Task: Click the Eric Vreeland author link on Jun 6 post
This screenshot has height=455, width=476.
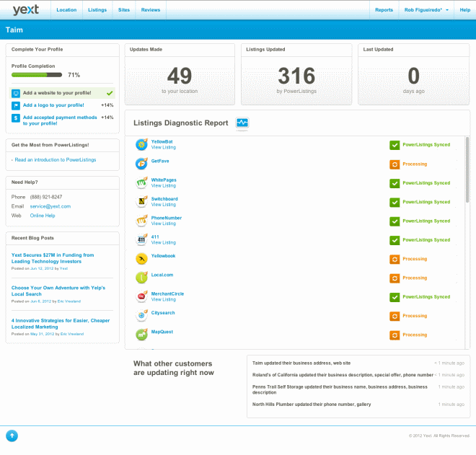Action: click(69, 301)
